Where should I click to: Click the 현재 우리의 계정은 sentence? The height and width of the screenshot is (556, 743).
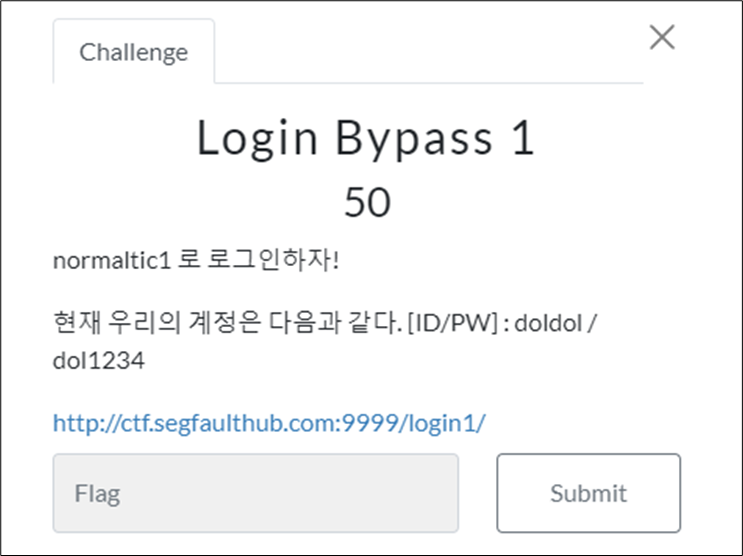point(157,322)
